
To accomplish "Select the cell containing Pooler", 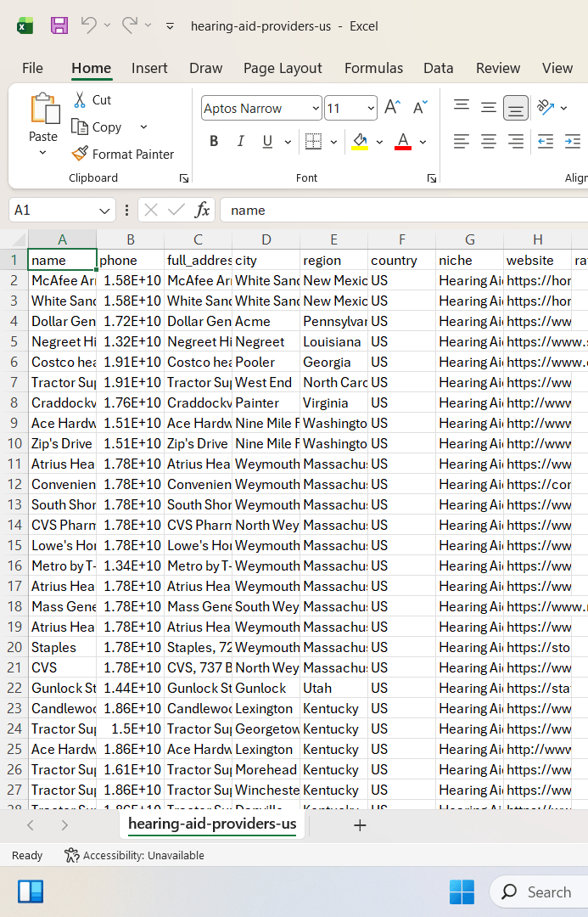I will [x=266, y=362].
